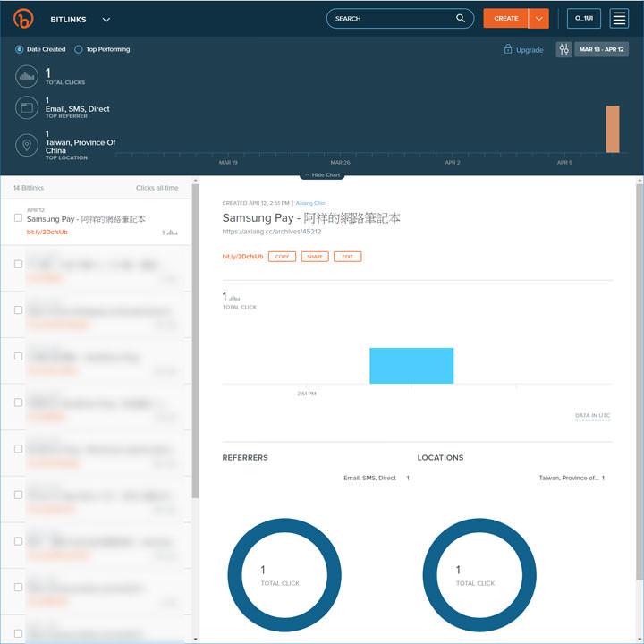Viewport: 644px width, 644px height.
Task: Expand the Bitlinks dropdown in header
Action: tap(106, 19)
